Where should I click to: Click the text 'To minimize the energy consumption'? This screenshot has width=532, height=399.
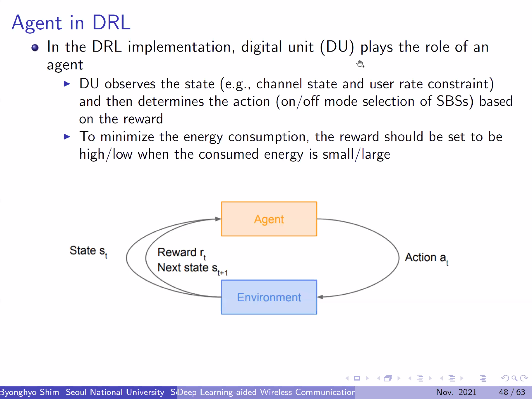click(x=194, y=137)
